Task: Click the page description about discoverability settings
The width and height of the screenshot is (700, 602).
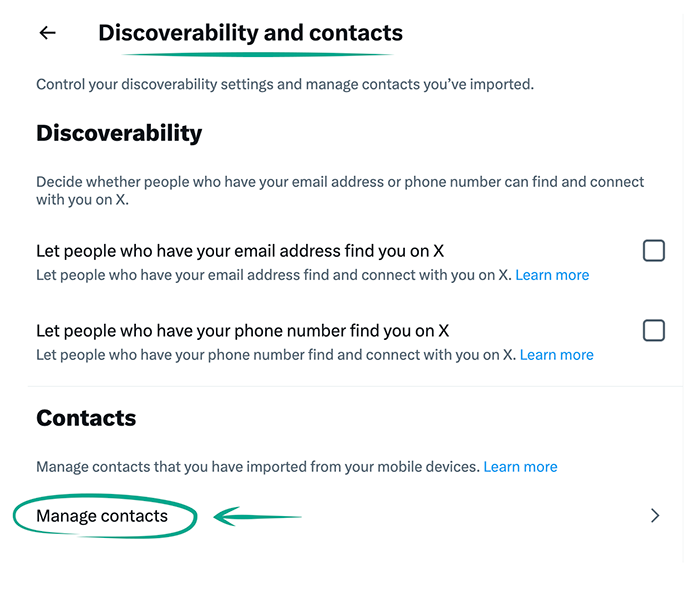Action: point(285,85)
